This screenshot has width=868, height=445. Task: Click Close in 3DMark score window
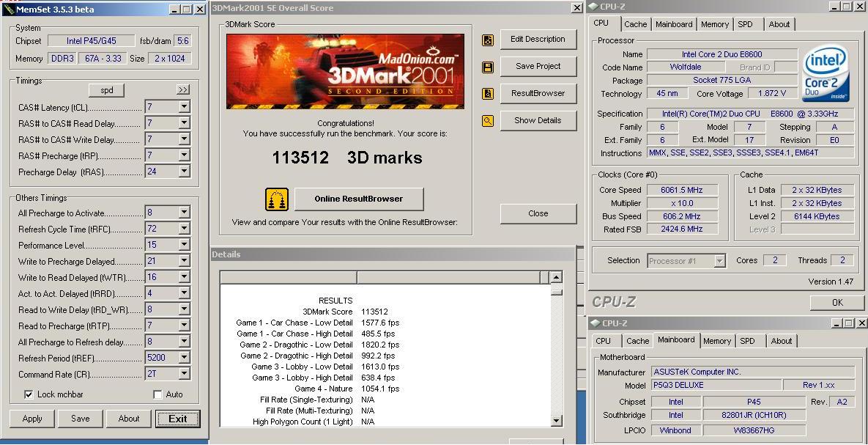538,214
